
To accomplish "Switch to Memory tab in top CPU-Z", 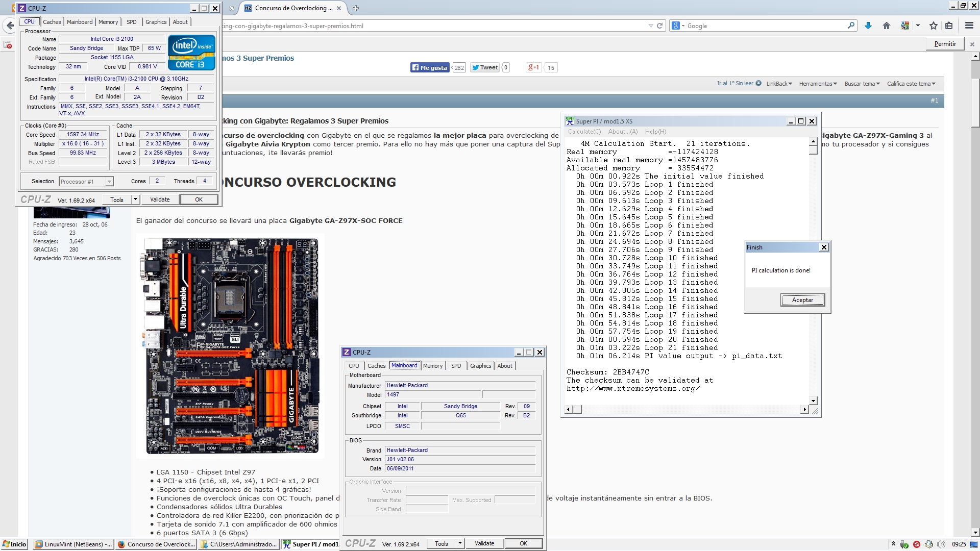I will pyautogui.click(x=108, y=22).
